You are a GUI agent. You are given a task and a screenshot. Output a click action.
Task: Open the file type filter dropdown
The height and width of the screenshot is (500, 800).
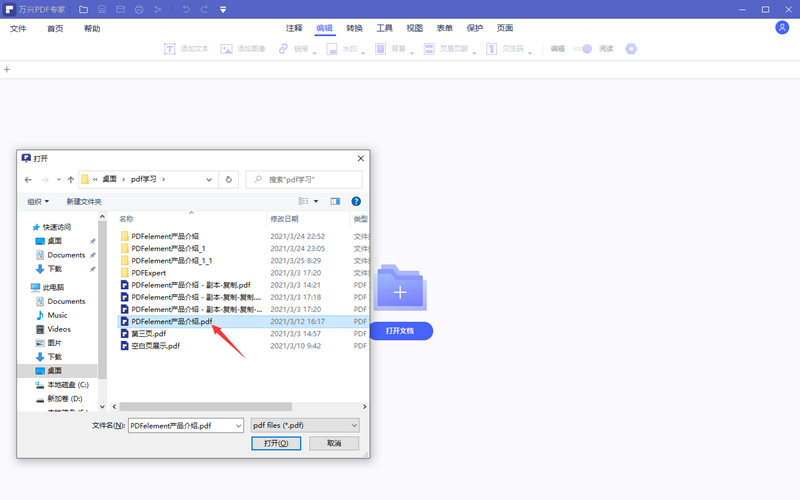coord(304,425)
